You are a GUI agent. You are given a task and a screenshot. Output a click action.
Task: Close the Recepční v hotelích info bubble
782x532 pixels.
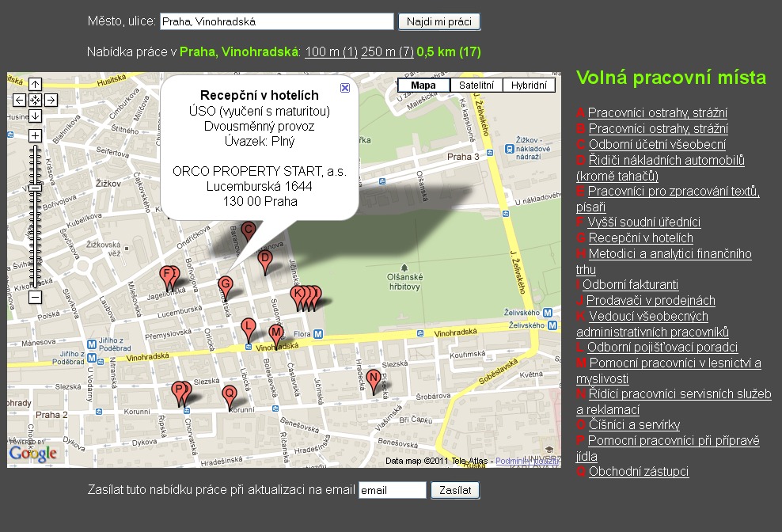click(344, 88)
